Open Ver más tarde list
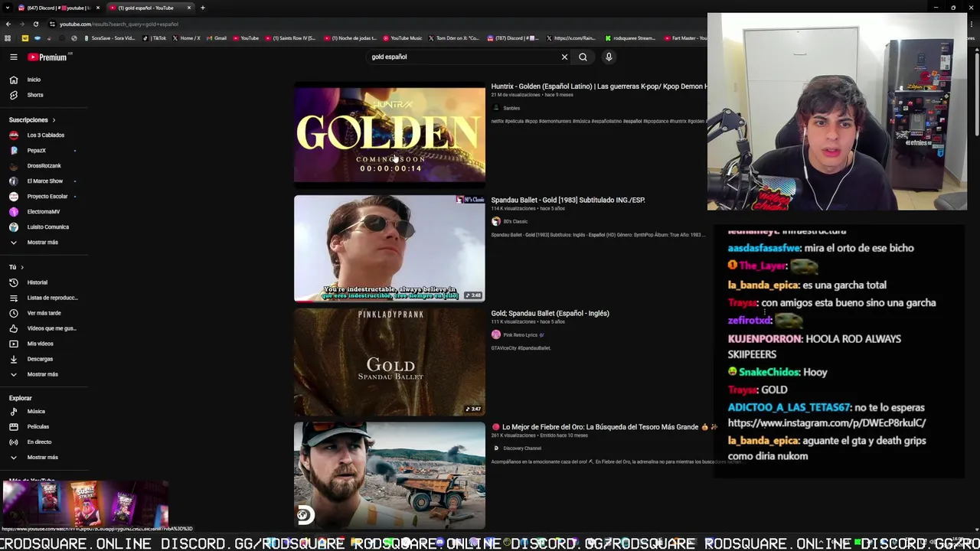 (x=44, y=313)
